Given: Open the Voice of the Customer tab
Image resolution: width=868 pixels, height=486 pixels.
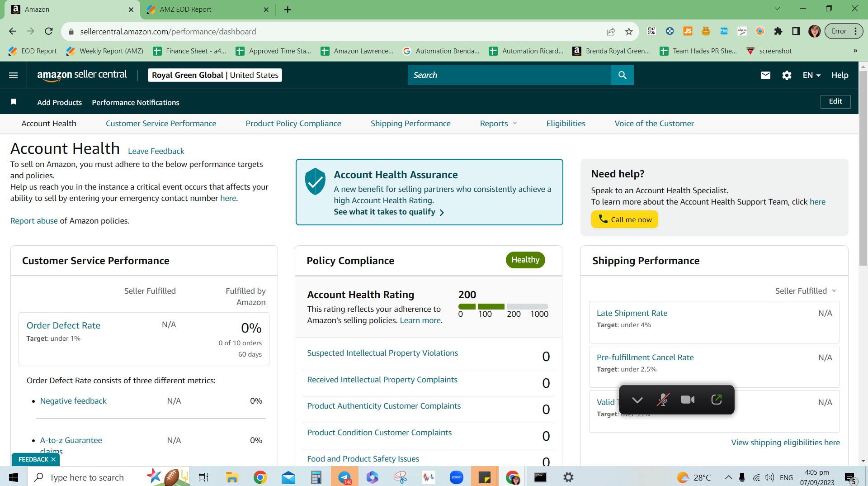Looking at the screenshot, I should point(654,124).
